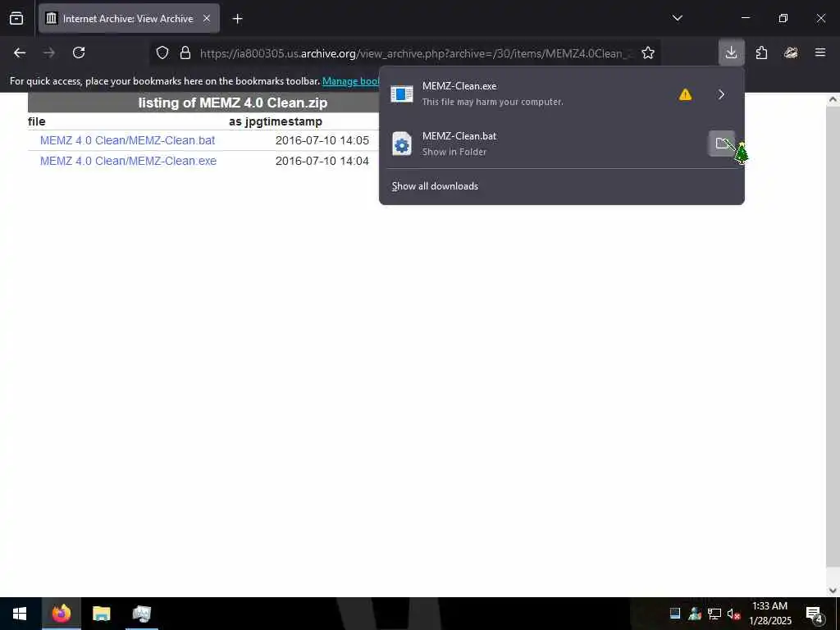Open network status tray icon
The height and width of the screenshot is (630, 840).
click(x=714, y=614)
